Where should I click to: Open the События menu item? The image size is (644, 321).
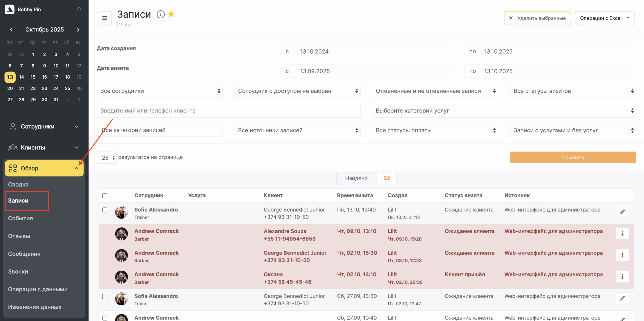pos(20,218)
